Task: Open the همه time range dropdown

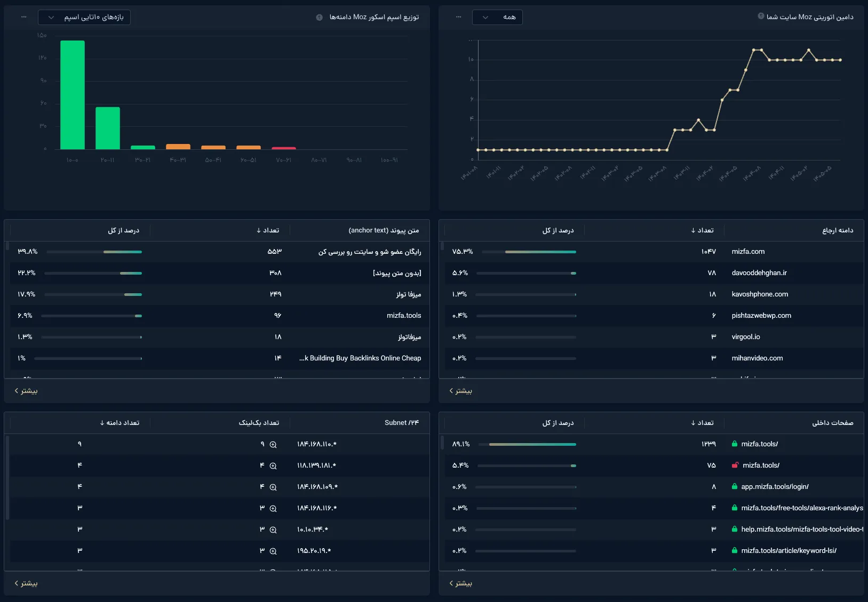Action: (x=497, y=17)
